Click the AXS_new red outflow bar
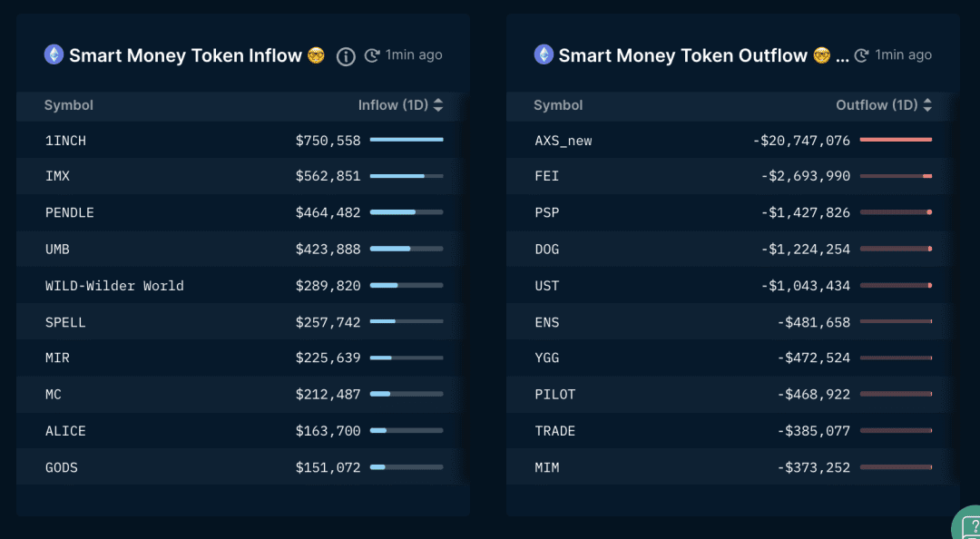This screenshot has width=980, height=539. tap(896, 140)
